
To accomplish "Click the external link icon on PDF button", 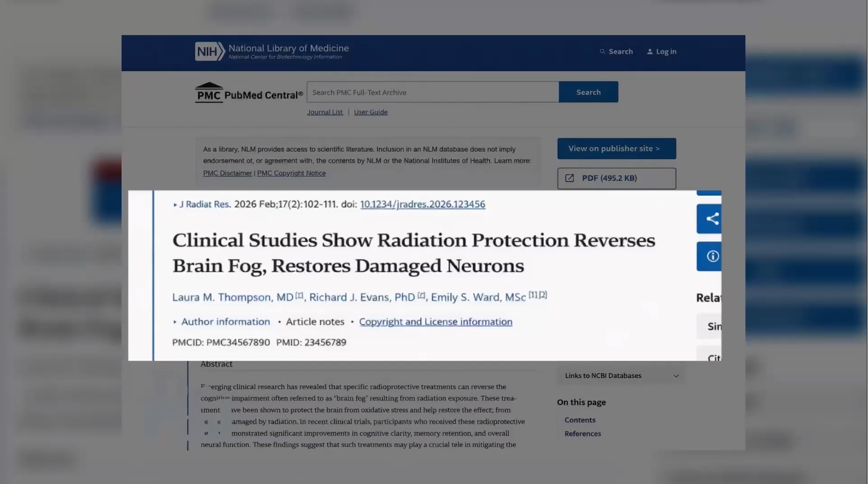I will 569,178.
